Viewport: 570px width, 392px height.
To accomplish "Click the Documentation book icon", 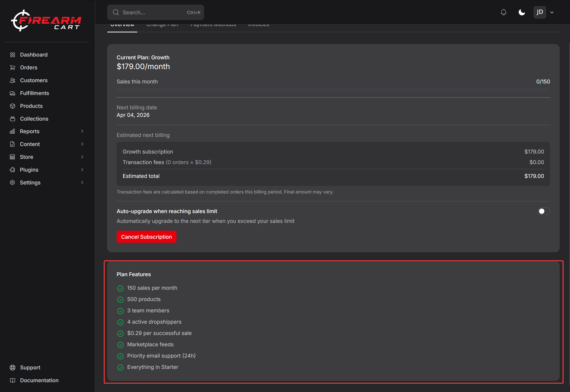I will 13,380.
